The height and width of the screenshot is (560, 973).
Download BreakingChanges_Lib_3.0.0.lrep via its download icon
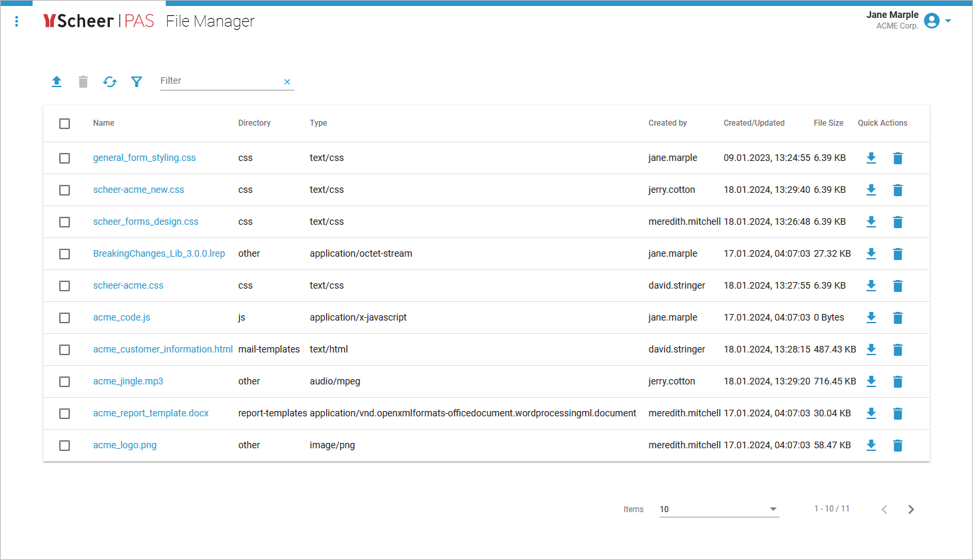[x=871, y=253]
